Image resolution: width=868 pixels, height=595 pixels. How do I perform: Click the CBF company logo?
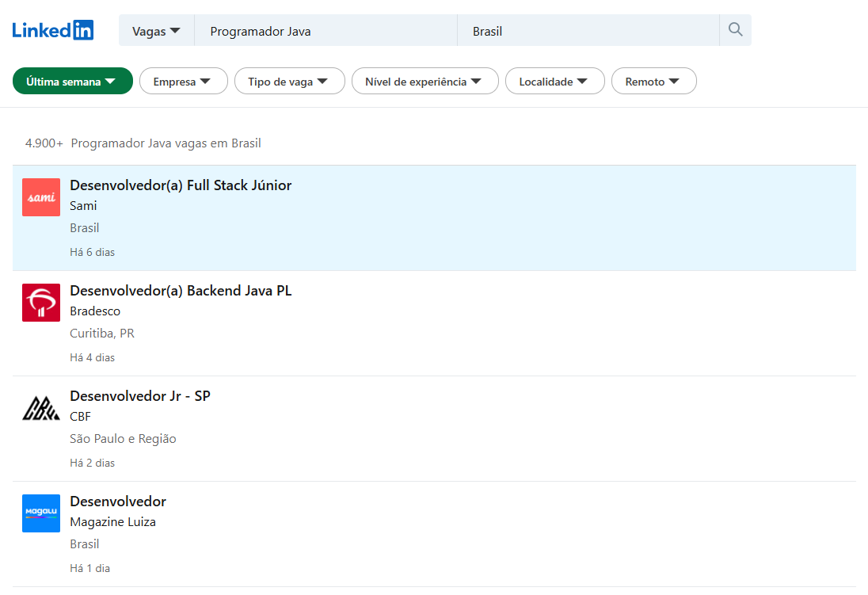(x=41, y=408)
